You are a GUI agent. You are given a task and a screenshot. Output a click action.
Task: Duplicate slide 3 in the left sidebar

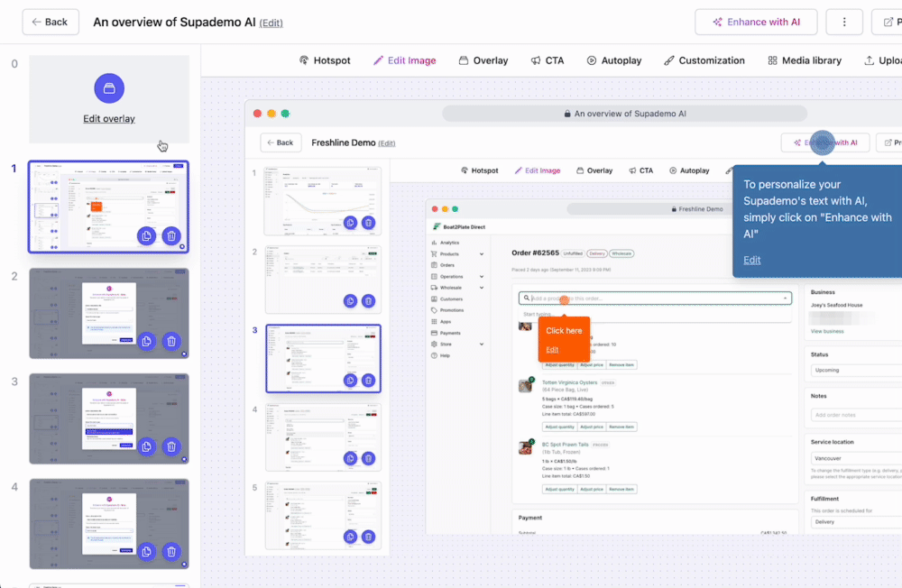[x=147, y=446]
